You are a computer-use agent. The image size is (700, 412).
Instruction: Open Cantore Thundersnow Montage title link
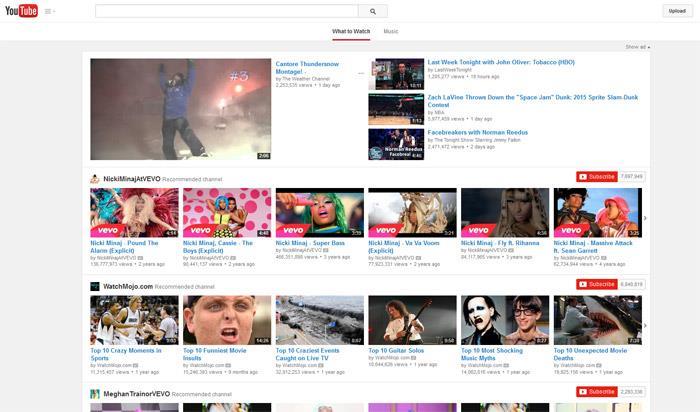click(x=307, y=68)
